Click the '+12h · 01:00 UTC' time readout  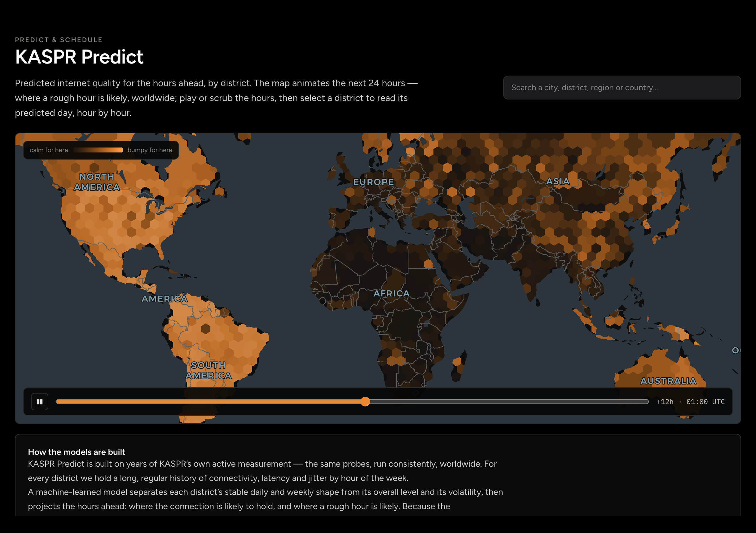(691, 402)
